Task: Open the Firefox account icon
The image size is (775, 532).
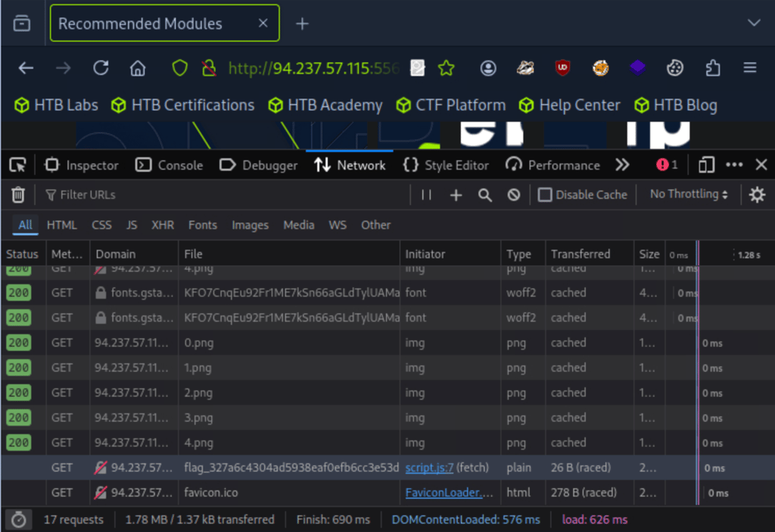Action: coord(488,68)
